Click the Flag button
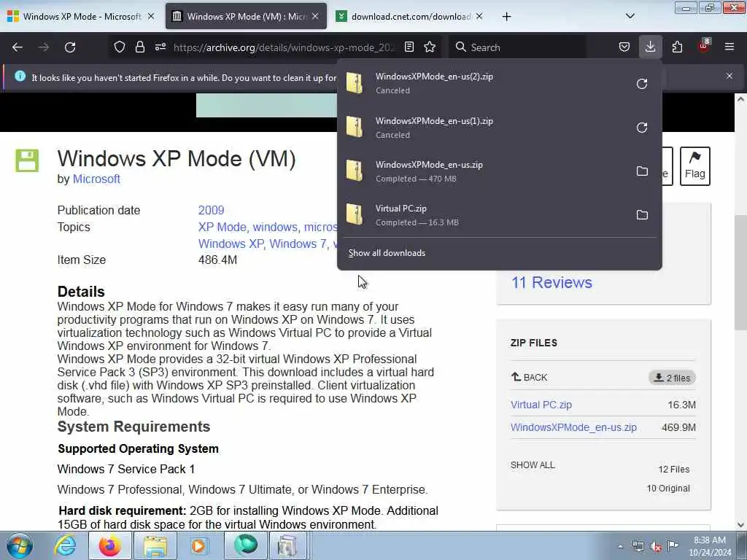The image size is (747, 560). pyautogui.click(x=695, y=166)
